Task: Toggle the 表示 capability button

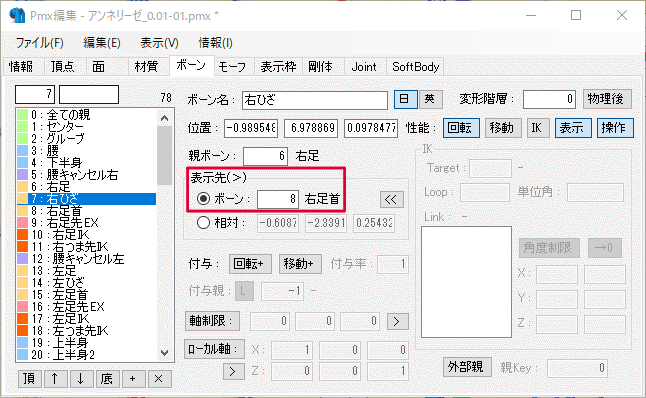Action: click(573, 128)
